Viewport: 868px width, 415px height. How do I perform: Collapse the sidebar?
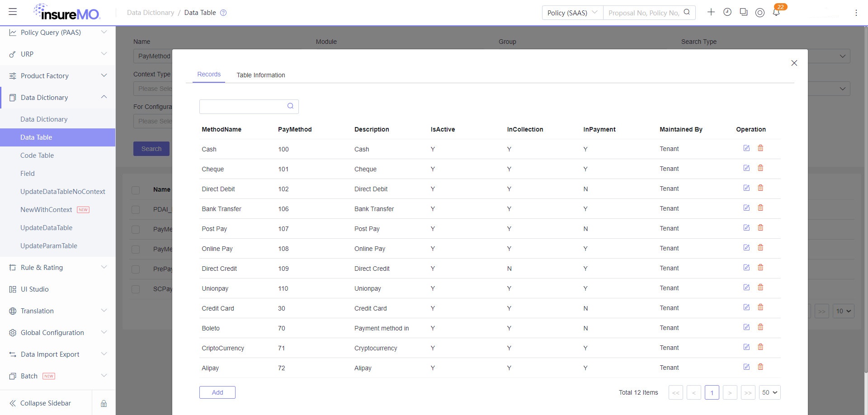point(46,403)
